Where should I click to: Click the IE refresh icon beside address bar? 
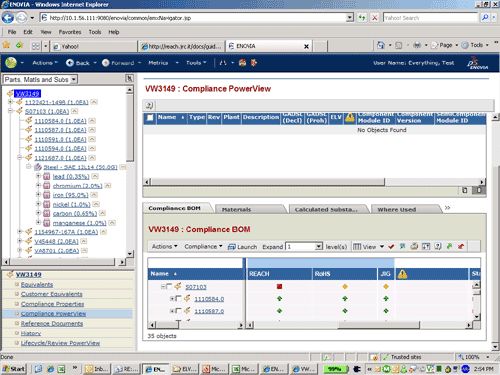362,17
